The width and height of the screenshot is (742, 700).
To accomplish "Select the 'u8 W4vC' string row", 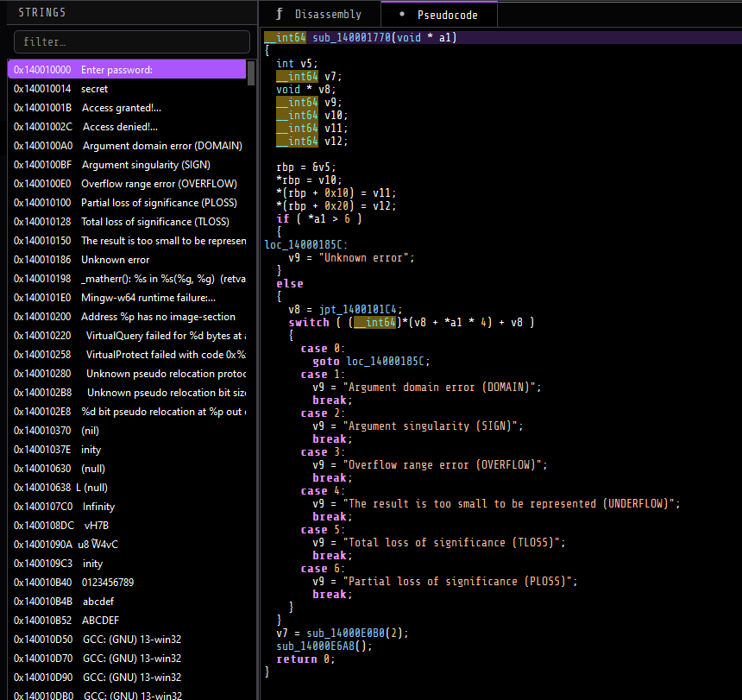I will (x=127, y=545).
